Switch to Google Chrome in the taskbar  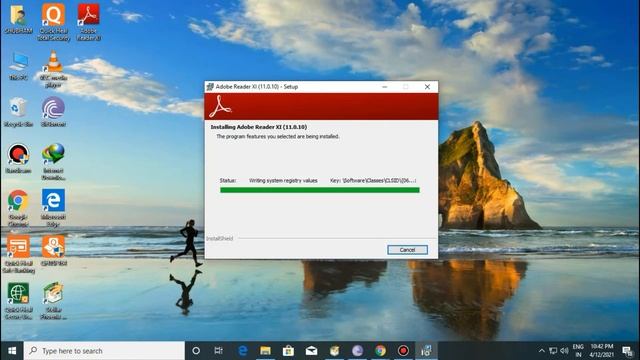(380, 351)
